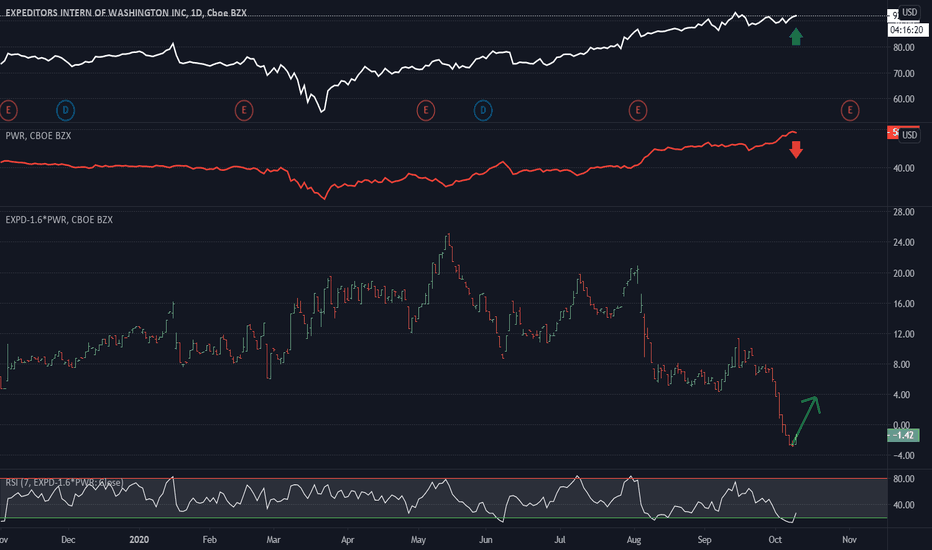The image size is (932, 550).
Task: Click the red PWR last price label
Action: click(x=893, y=133)
